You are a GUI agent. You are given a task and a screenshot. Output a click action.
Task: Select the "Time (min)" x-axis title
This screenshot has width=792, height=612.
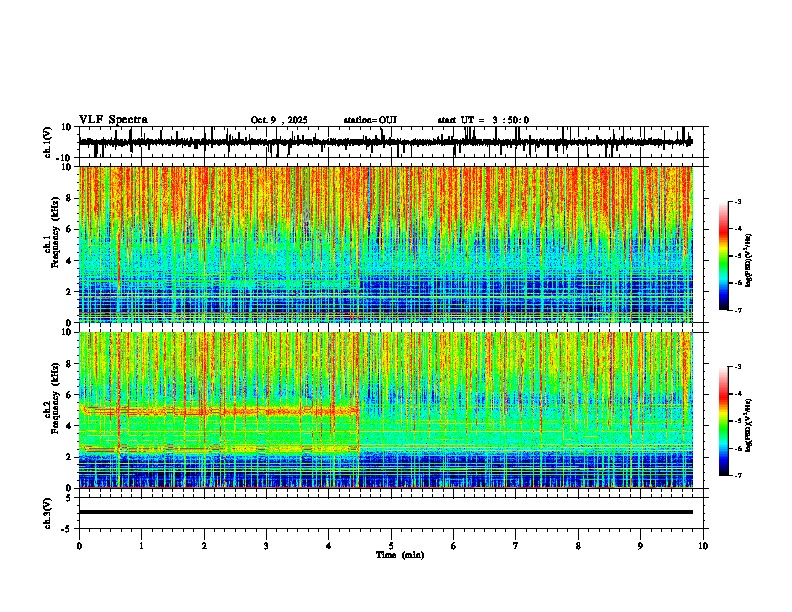point(400,555)
